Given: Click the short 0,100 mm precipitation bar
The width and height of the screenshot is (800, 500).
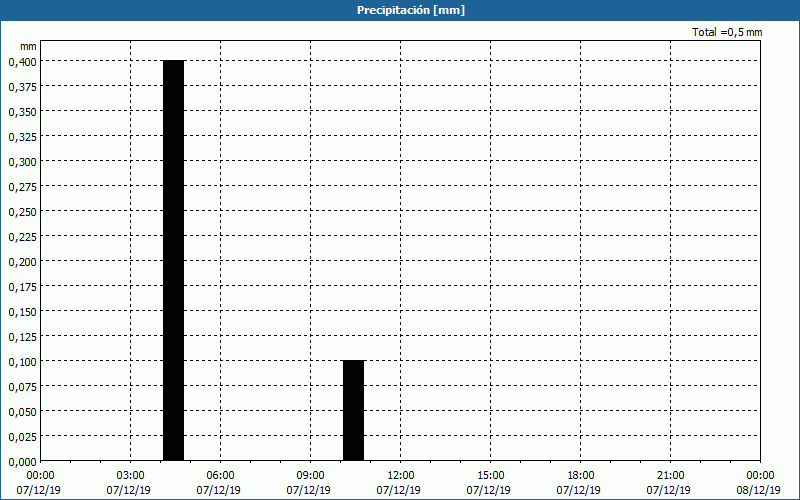Looking at the screenshot, I should (x=353, y=410).
